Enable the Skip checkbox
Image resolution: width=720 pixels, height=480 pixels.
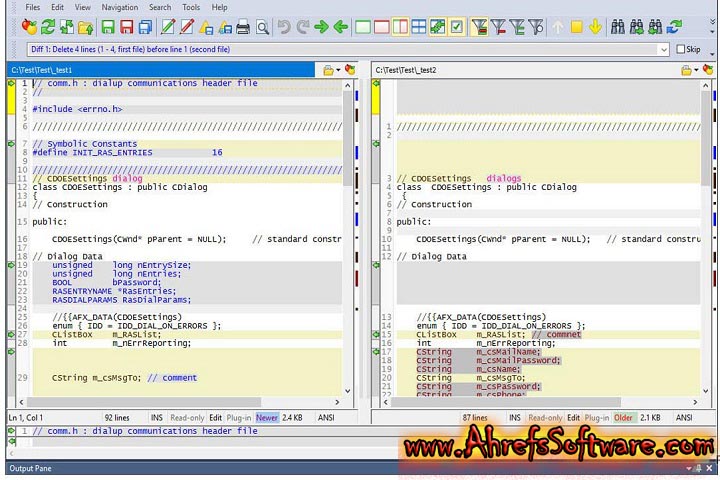pos(681,49)
